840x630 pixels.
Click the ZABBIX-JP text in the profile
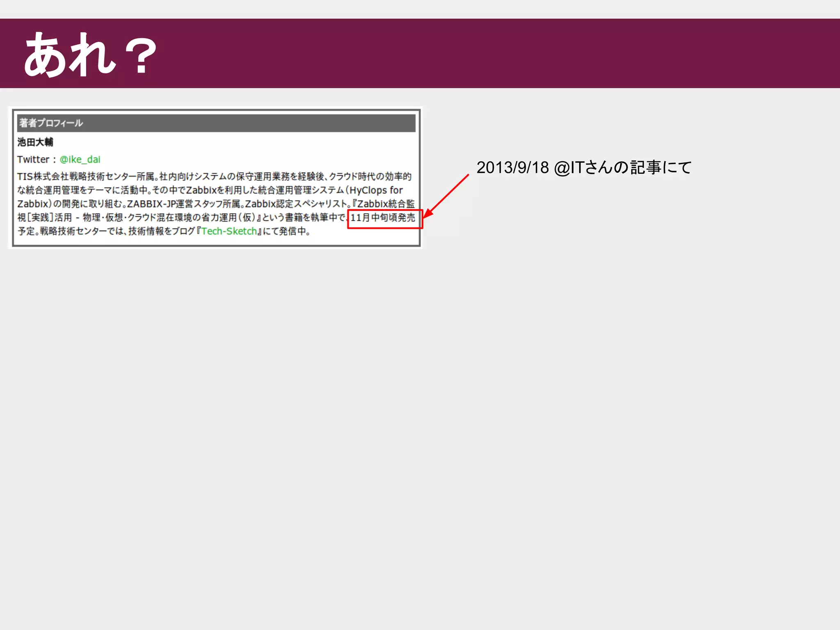(151, 204)
